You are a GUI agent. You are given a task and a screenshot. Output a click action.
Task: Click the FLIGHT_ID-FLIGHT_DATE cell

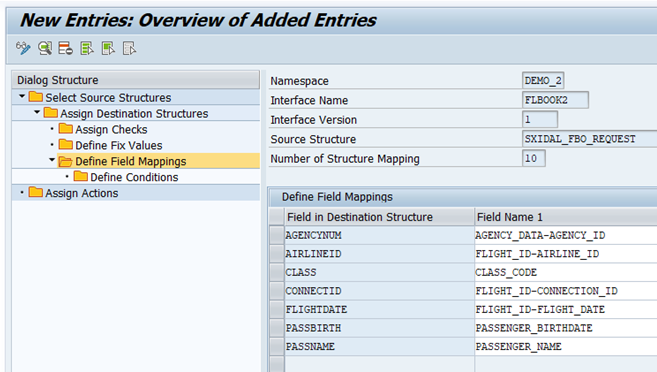pyautogui.click(x=566, y=309)
